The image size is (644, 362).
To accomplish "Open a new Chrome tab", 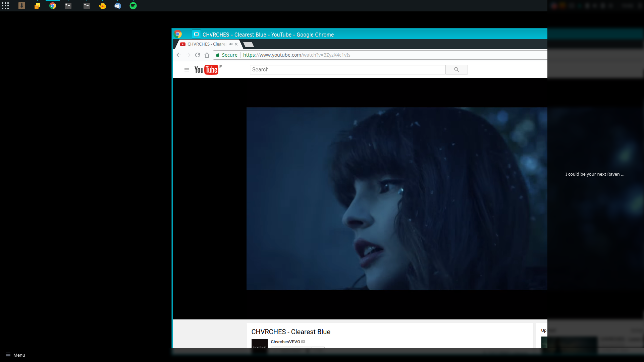I will coord(249,44).
